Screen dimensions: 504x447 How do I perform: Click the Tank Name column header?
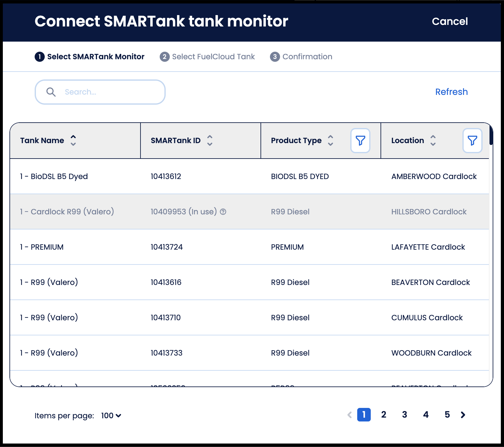75,141
